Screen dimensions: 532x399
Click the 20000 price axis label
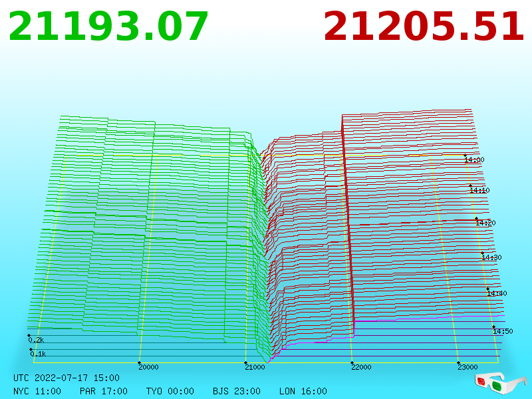pyautogui.click(x=148, y=367)
